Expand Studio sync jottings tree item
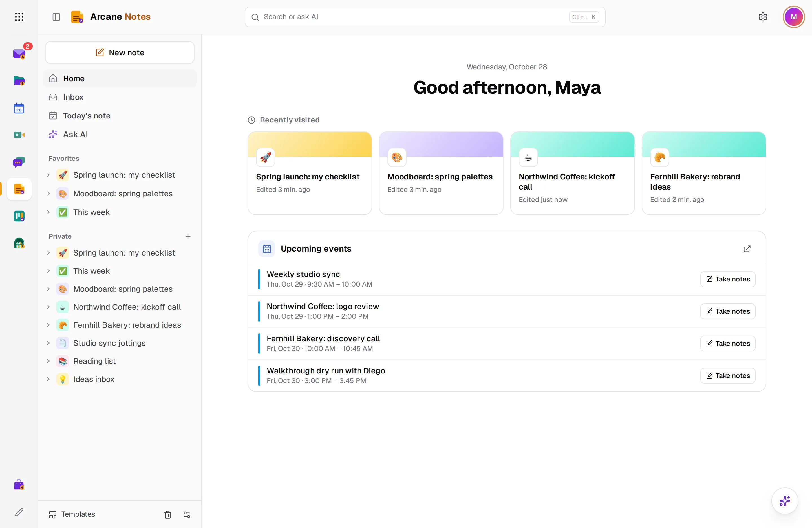Viewport: 812px width, 528px height. (x=48, y=343)
